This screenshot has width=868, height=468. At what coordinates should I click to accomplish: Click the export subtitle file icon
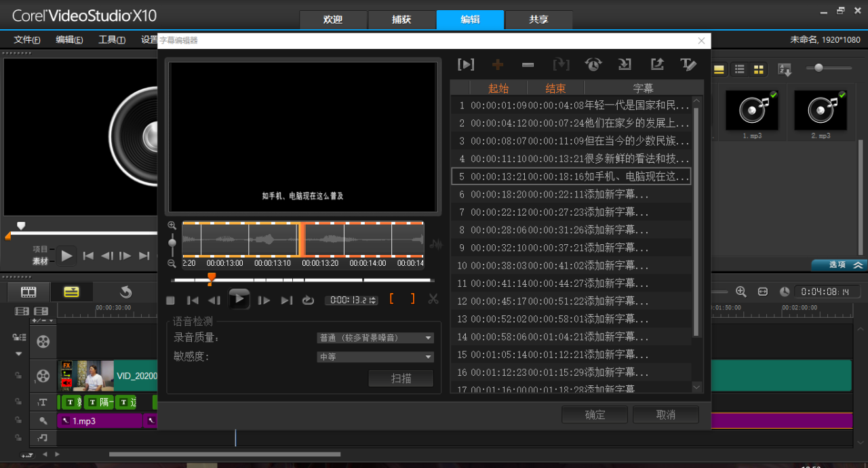coord(656,64)
